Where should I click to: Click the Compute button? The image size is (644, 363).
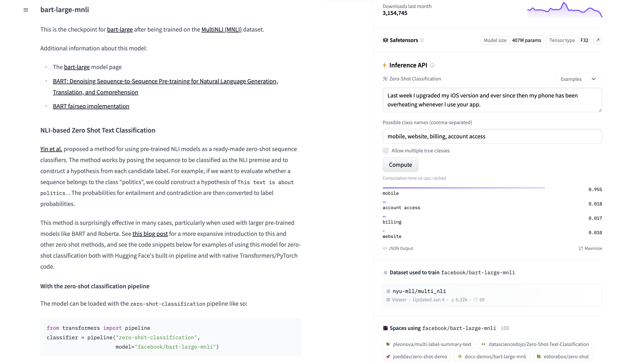click(x=400, y=165)
